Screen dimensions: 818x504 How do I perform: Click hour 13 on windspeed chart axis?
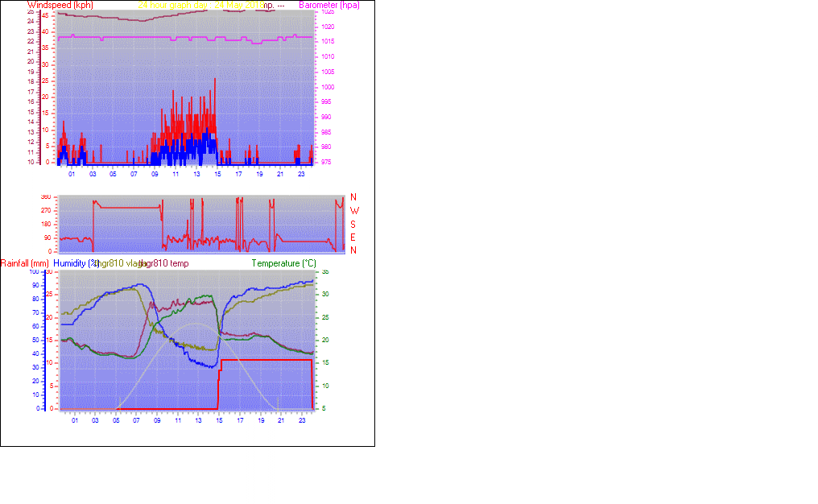(197, 174)
